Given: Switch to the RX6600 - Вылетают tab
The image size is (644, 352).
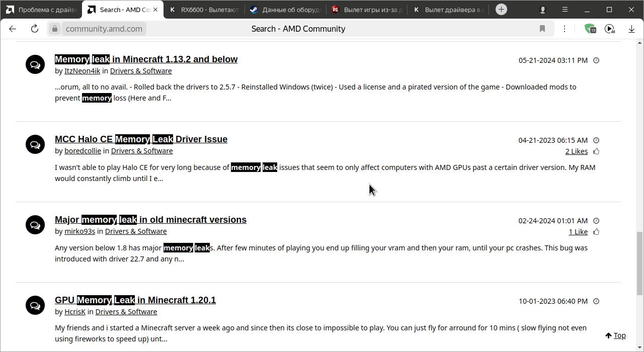Looking at the screenshot, I should click(x=204, y=10).
